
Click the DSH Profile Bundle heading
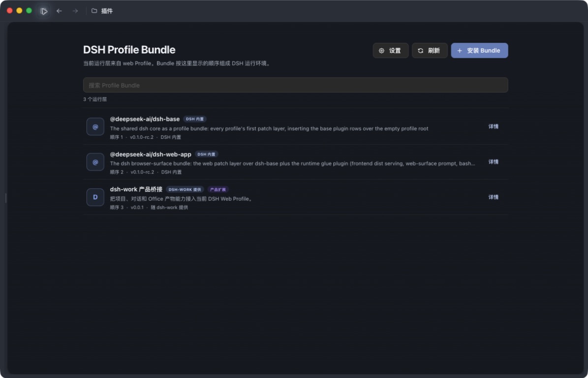tap(129, 50)
